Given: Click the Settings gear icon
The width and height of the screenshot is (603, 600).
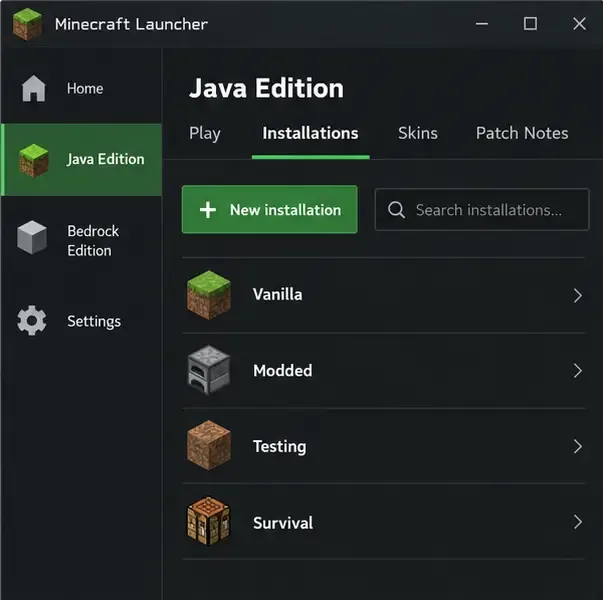Looking at the screenshot, I should pos(32,320).
